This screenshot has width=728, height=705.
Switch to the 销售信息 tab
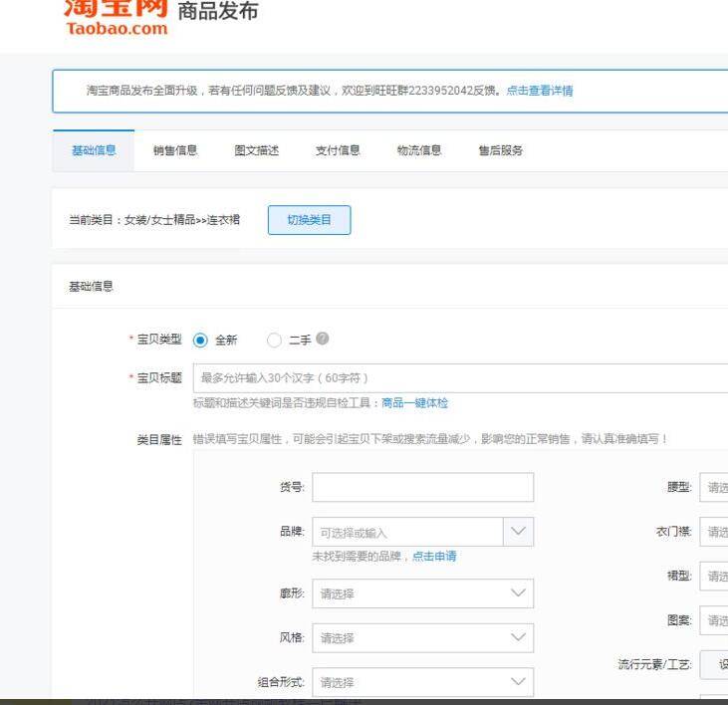(175, 150)
